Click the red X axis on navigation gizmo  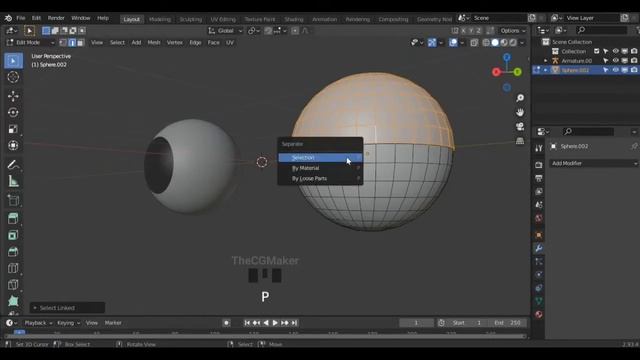(x=496, y=72)
